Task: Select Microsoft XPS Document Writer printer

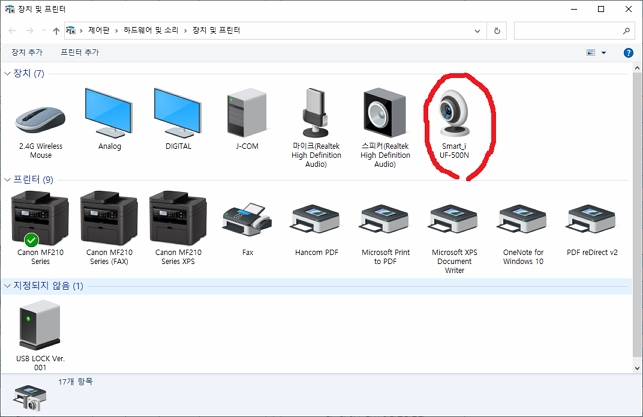Action: tap(454, 239)
